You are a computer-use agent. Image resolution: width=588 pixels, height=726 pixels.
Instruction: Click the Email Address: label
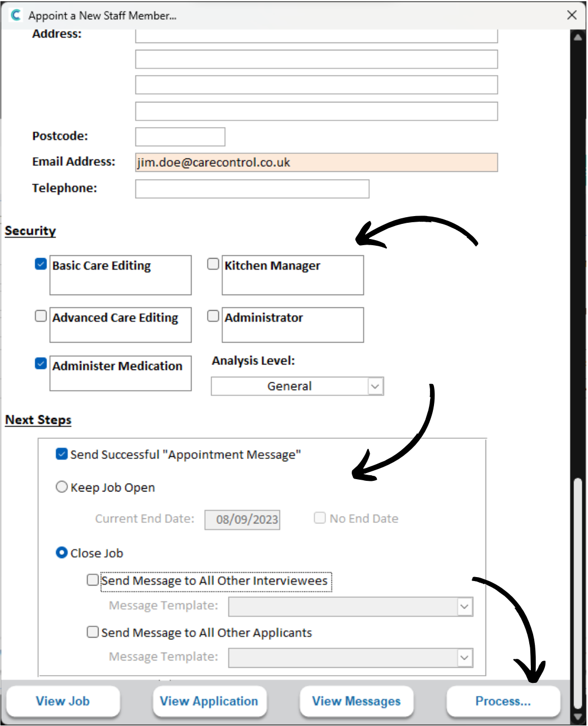(x=74, y=162)
